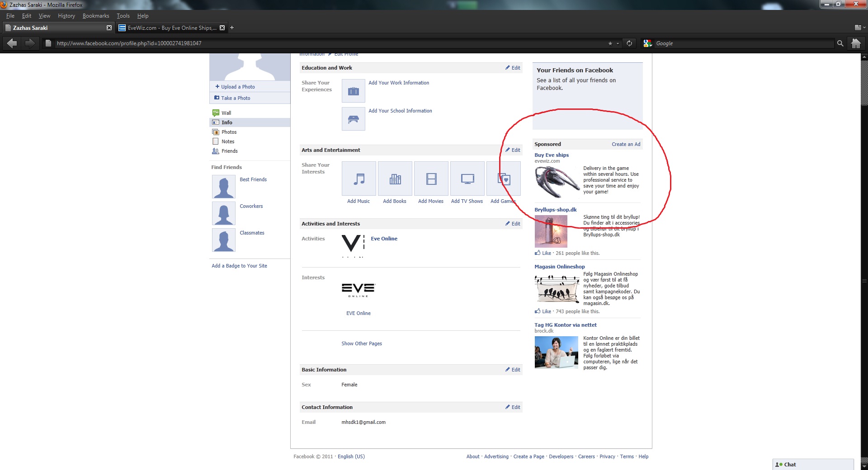Open the Google search engine dropdown
The image size is (868, 470).
tap(648, 43)
